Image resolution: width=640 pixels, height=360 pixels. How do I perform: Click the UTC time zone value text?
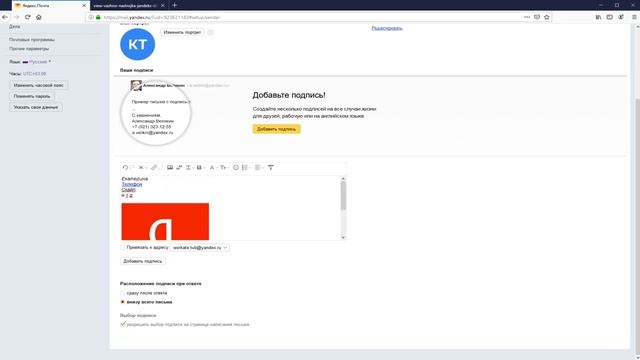35,74
